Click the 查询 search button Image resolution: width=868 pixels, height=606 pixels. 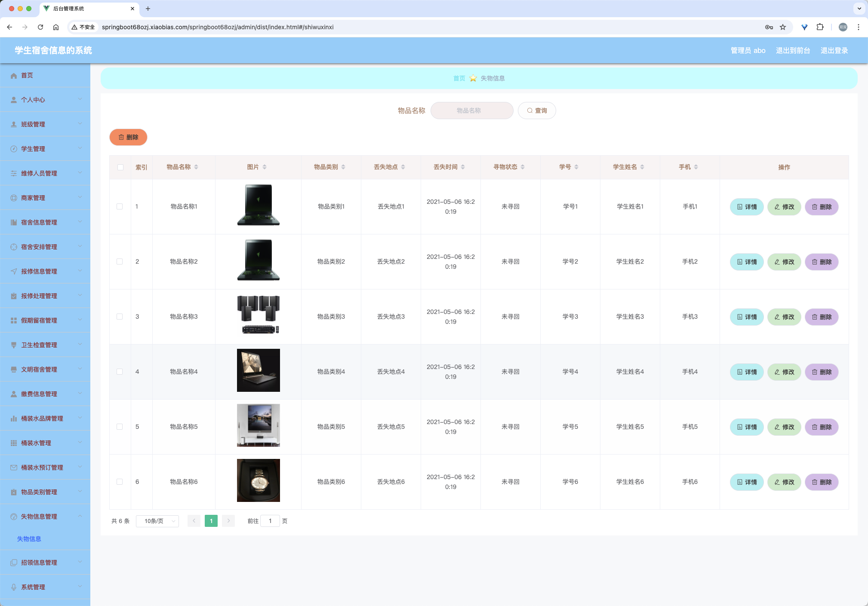[537, 111]
